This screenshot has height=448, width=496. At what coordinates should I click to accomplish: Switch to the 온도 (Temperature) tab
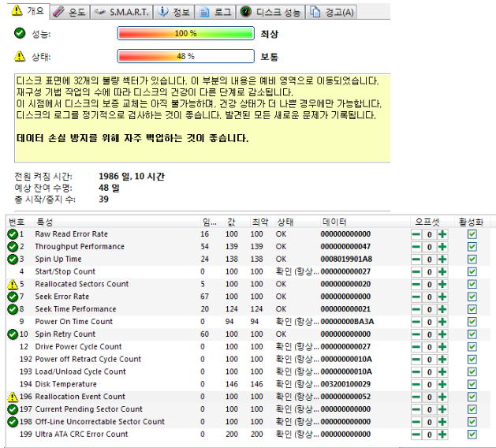click(70, 12)
